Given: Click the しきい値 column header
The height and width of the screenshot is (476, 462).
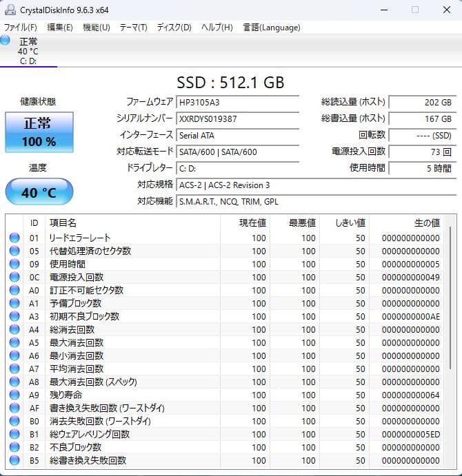Looking at the screenshot, I should (344, 223).
